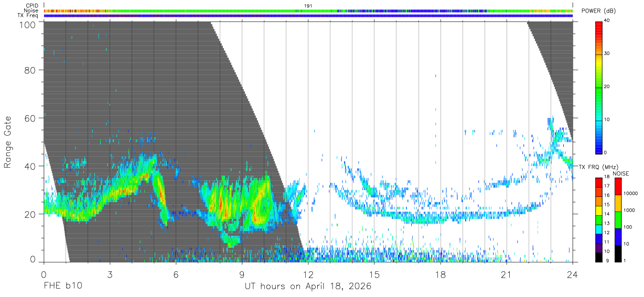Click the 'Range Gate' axis title
Screen dimensions: 644x297
tap(8, 142)
